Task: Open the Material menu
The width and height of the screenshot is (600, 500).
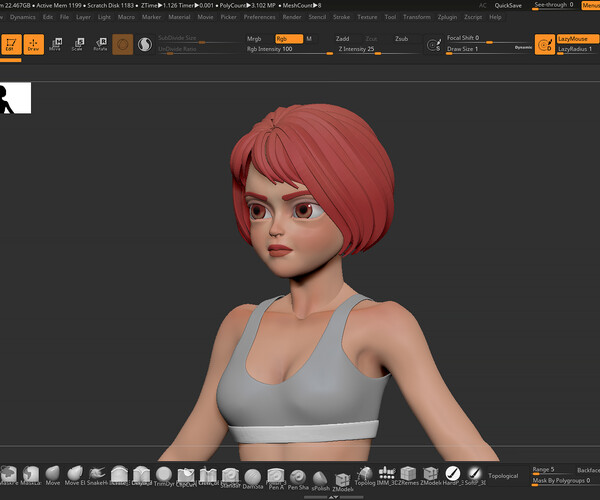Action: point(179,17)
